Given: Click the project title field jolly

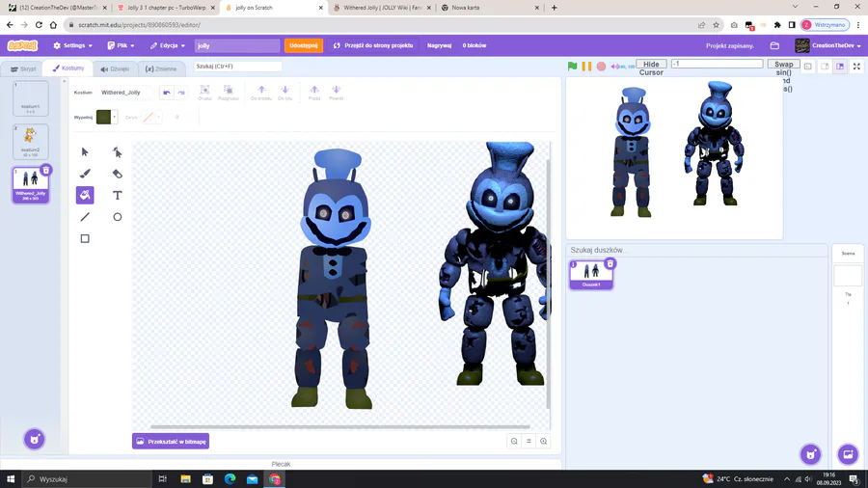Looking at the screenshot, I should (x=237, y=45).
